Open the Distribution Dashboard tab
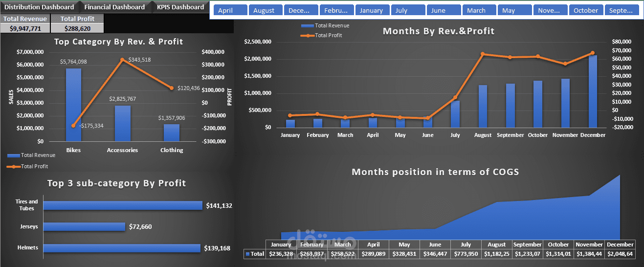644x267 pixels. (x=39, y=7)
